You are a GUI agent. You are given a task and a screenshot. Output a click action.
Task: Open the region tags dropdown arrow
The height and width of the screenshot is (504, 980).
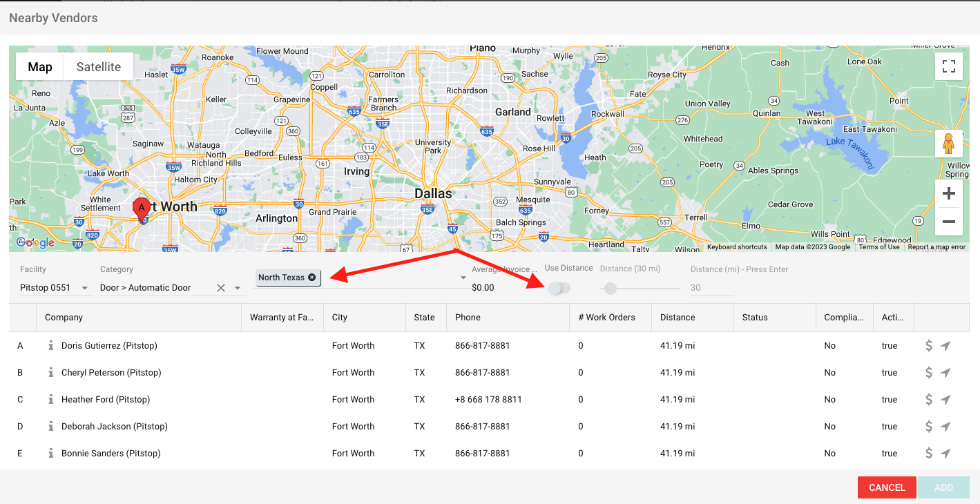463,278
